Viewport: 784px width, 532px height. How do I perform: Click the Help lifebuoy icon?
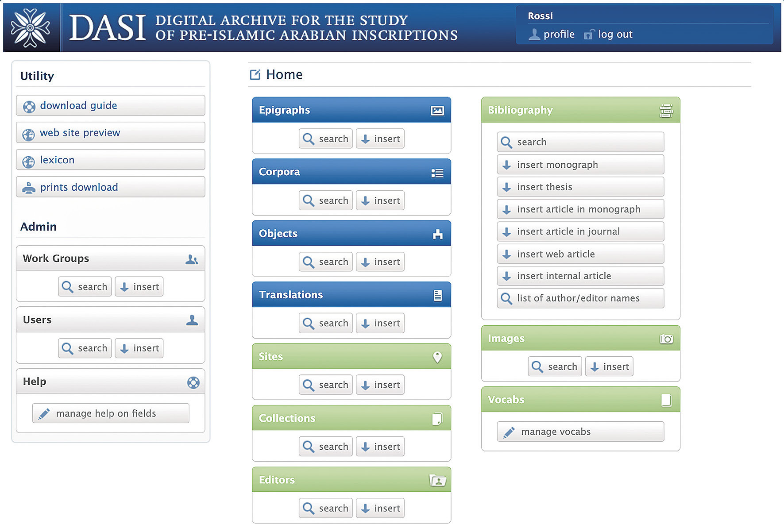point(193,382)
